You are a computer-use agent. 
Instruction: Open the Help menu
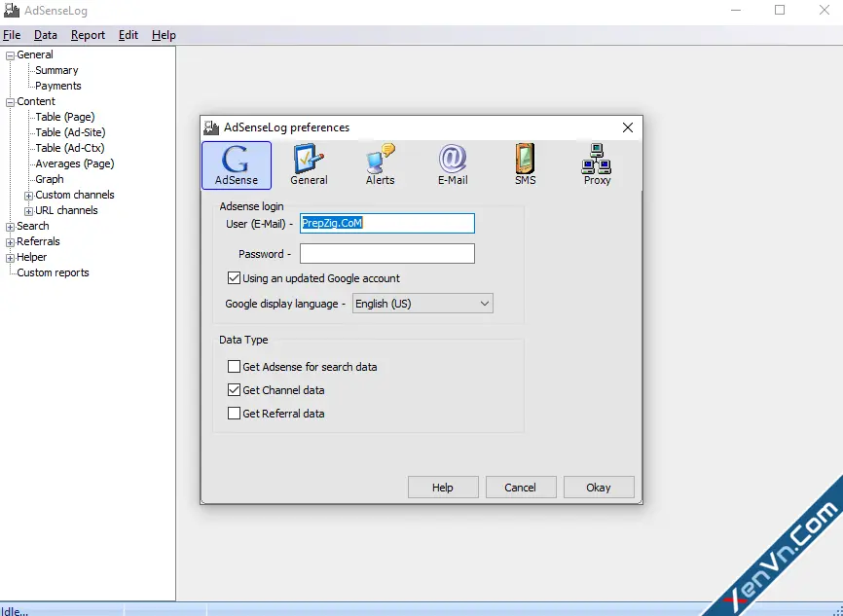[164, 35]
